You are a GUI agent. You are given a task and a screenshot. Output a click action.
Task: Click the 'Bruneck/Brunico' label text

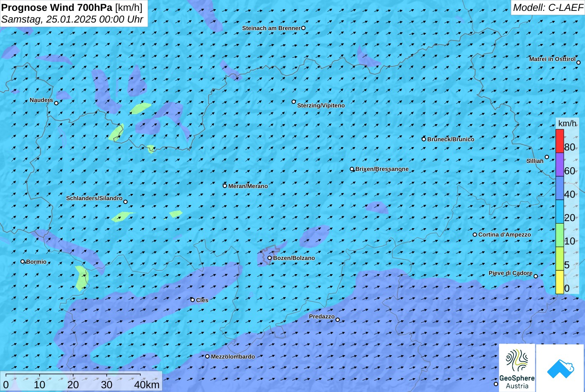[451, 139]
